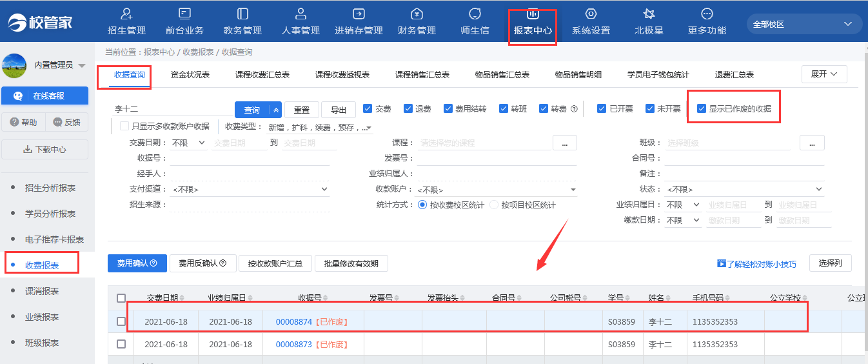The image size is (868, 364).
Task: Click receipt number link 00008873
Action: [294, 344]
